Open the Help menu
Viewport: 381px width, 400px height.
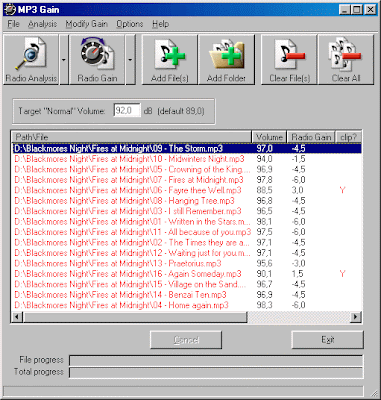click(160, 24)
